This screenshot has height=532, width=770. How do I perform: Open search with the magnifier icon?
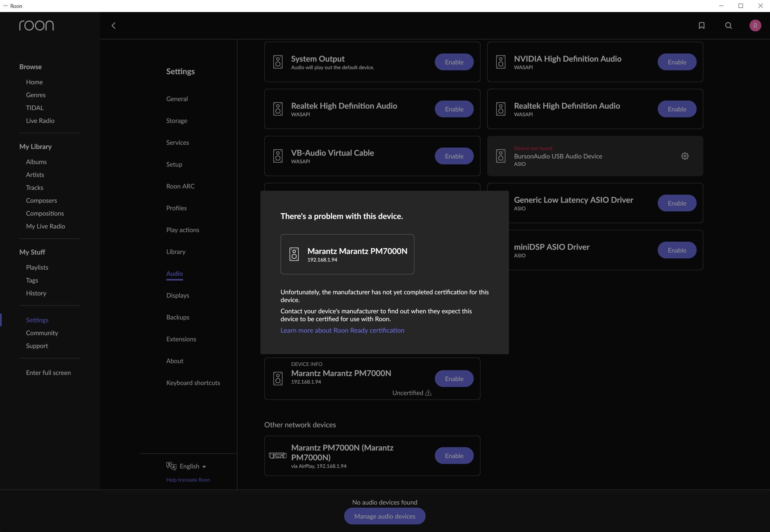[728, 26]
